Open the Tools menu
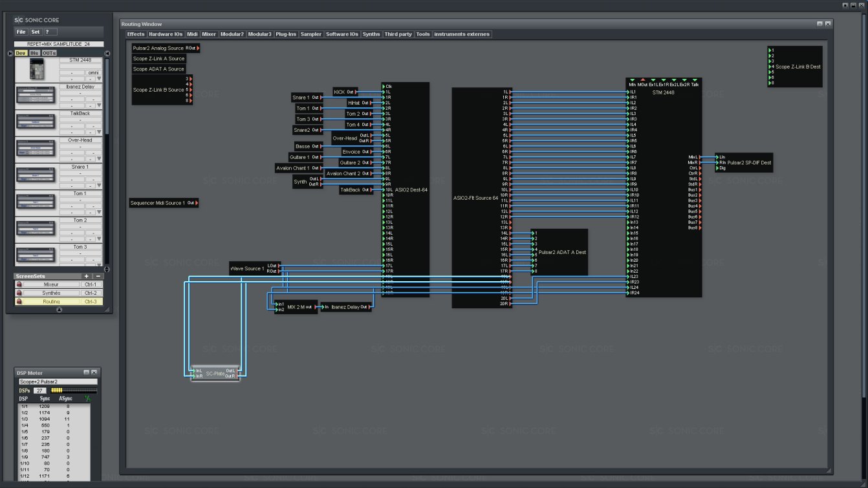 point(423,34)
